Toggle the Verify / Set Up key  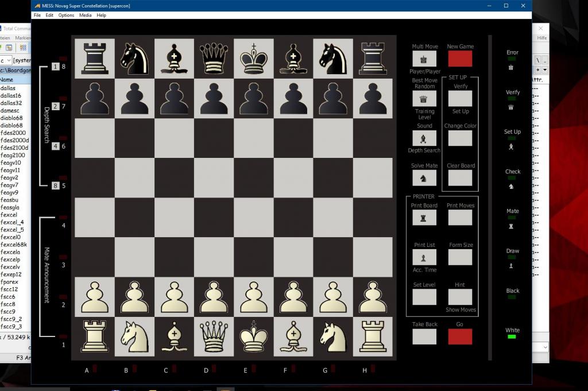pyautogui.click(x=460, y=98)
